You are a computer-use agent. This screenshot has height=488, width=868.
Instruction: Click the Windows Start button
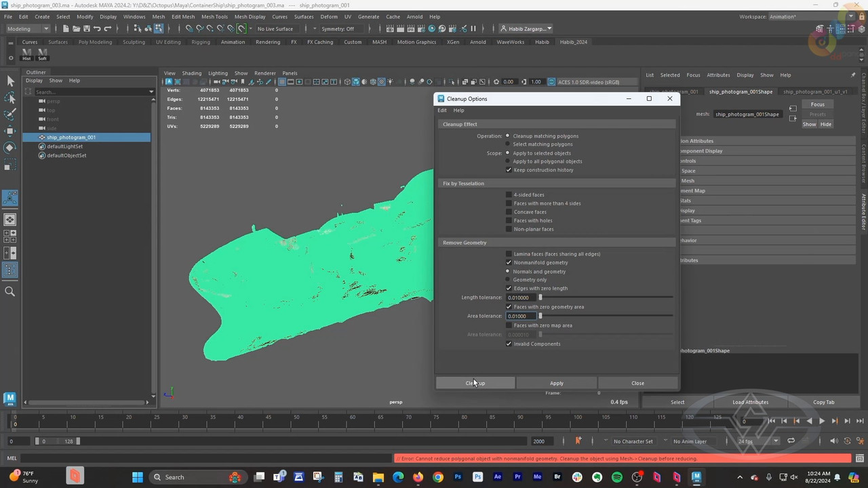[x=138, y=477]
